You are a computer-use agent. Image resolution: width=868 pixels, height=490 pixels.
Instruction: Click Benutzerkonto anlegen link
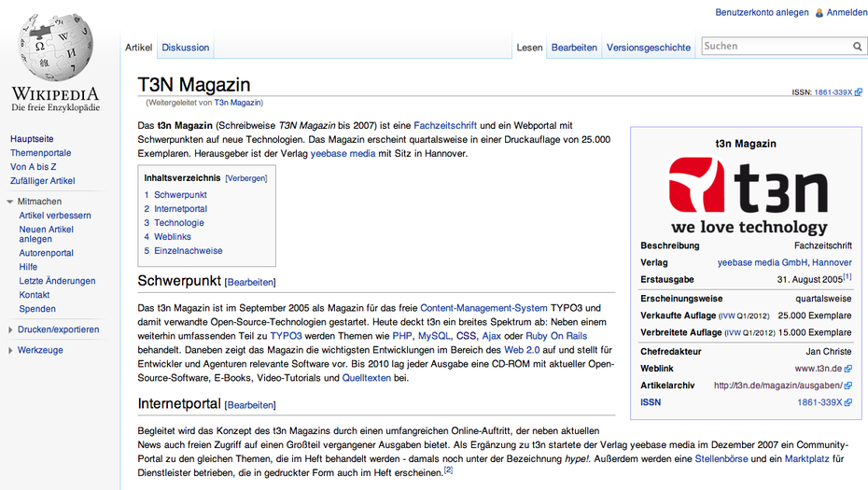(762, 12)
